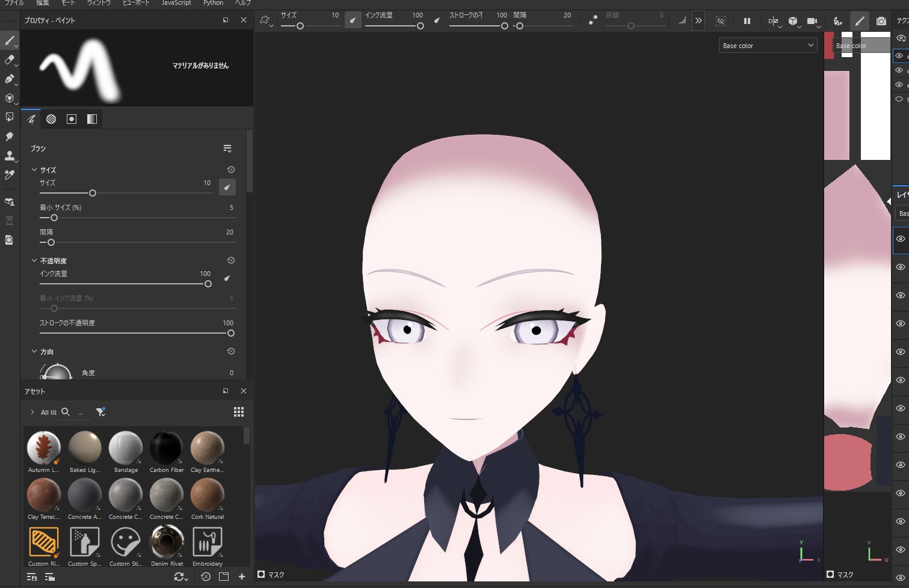The height and width of the screenshot is (588, 909).
Task: Open the stencil settings tab
Action: click(72, 119)
